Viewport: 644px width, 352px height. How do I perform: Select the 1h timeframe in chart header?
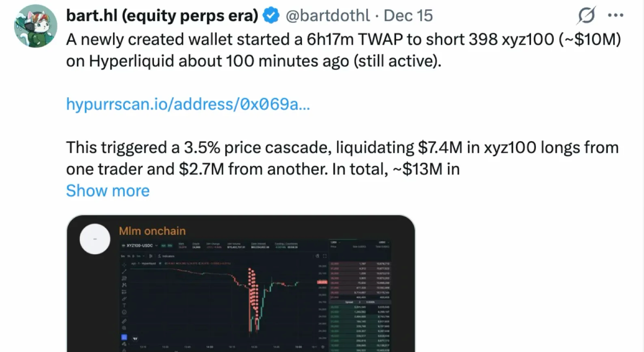point(129,256)
